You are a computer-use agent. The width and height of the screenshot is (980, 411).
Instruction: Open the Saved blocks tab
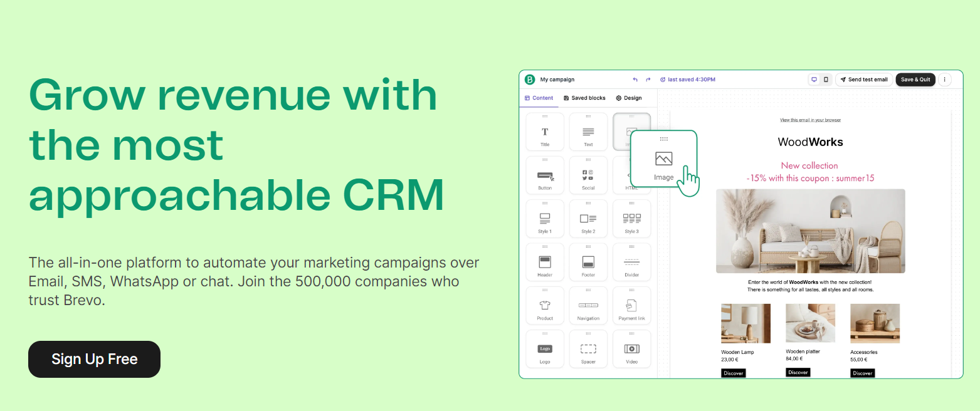pos(584,98)
